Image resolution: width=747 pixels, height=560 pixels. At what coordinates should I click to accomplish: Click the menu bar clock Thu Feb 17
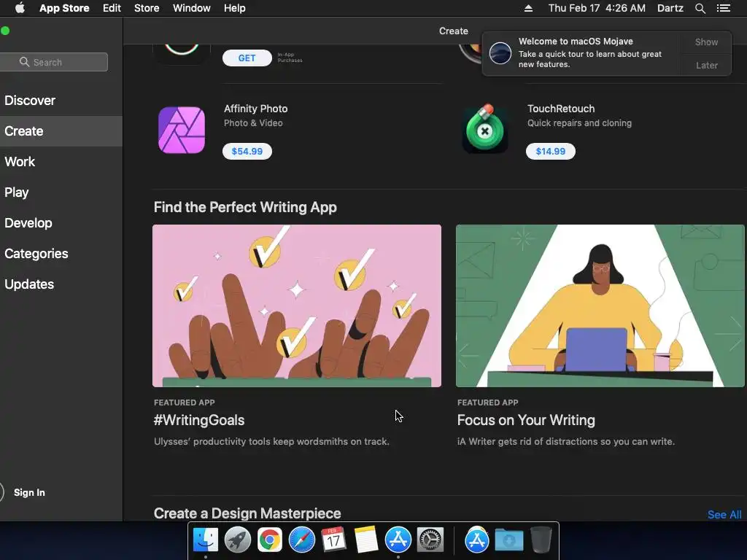(x=597, y=8)
